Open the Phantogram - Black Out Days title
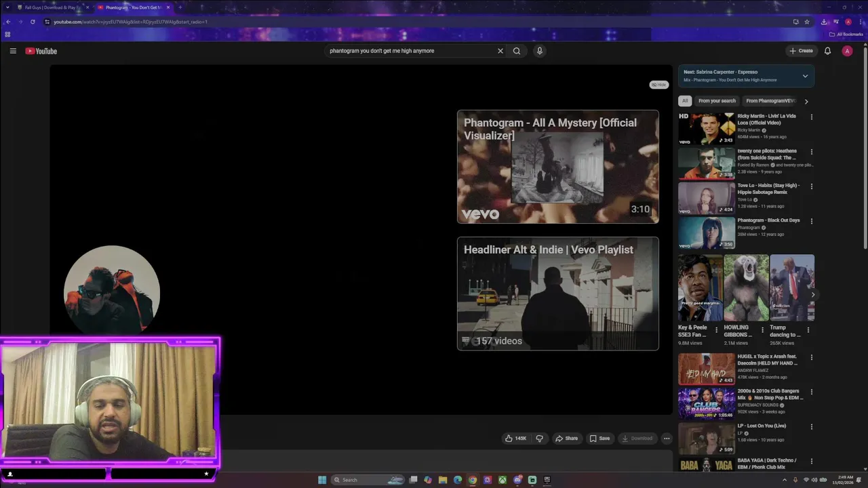Screen dimensions: 868x488 768,220
